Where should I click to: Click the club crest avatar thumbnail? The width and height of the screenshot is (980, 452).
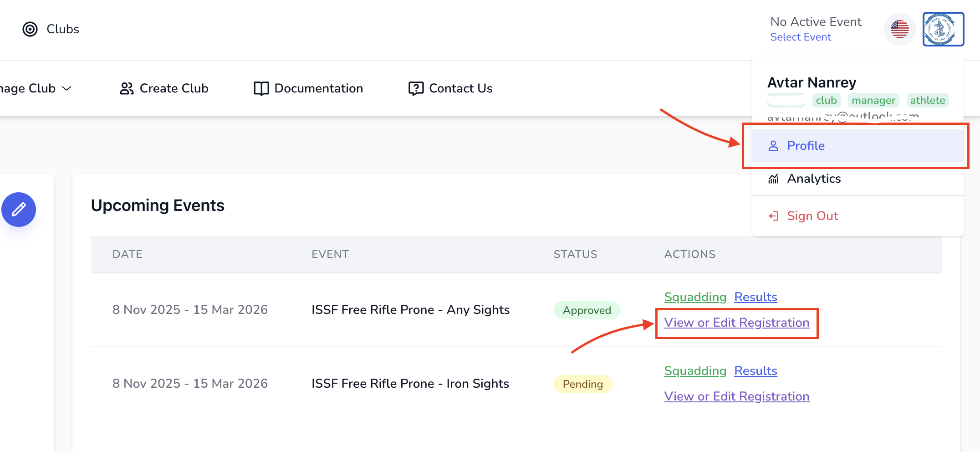943,29
